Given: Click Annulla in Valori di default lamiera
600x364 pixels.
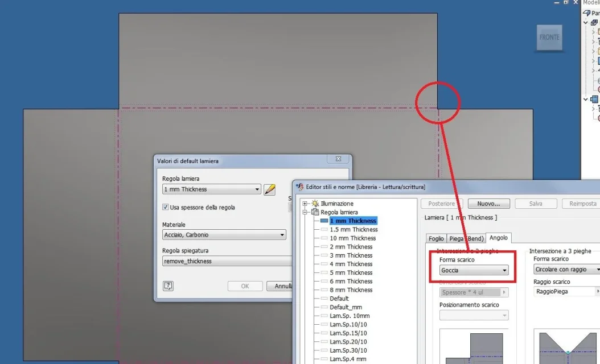Looking at the screenshot, I should [x=280, y=286].
